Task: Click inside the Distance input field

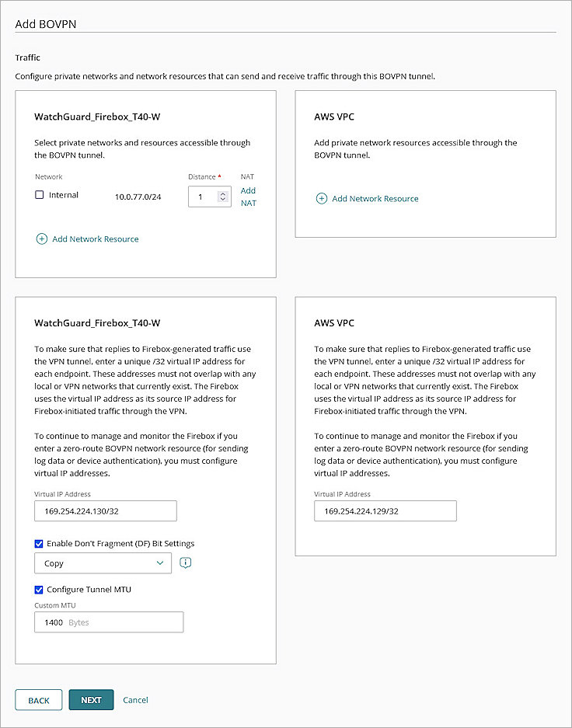Action: (204, 197)
